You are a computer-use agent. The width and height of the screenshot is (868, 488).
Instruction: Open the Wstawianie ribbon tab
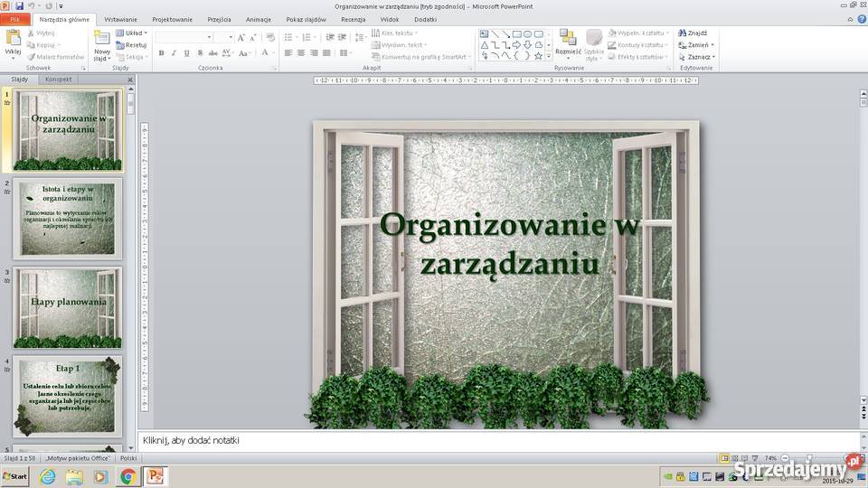(x=120, y=19)
